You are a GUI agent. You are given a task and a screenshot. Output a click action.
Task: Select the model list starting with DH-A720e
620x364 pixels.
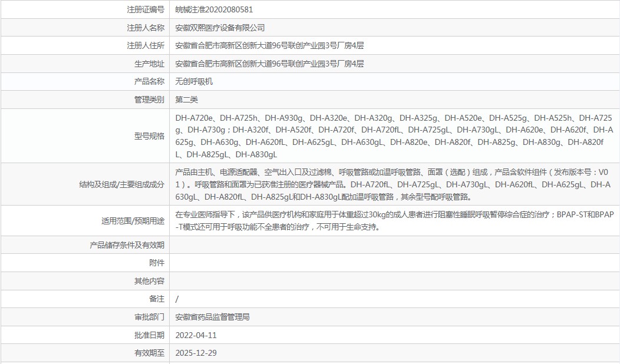click(x=394, y=136)
